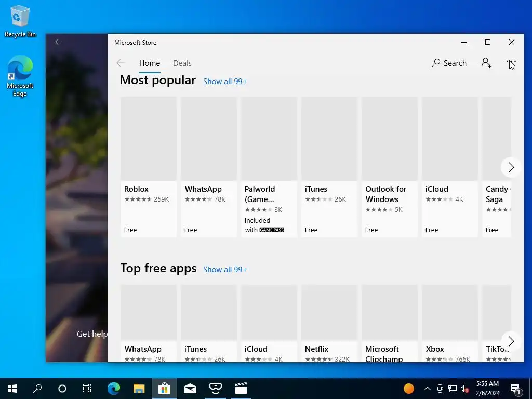
Task: Click 'Top free apps' section heading
Action: 158,268
